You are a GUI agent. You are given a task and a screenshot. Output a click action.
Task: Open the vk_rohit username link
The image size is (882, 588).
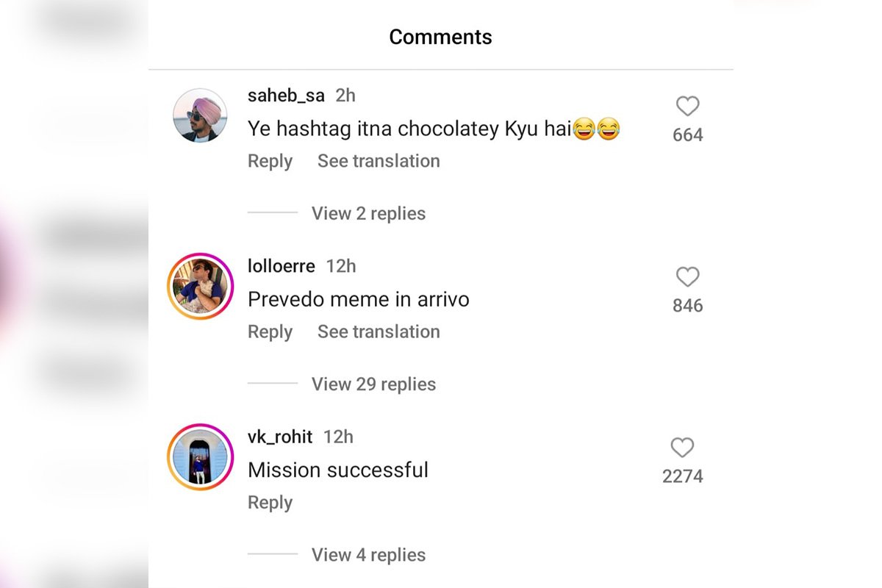280,437
